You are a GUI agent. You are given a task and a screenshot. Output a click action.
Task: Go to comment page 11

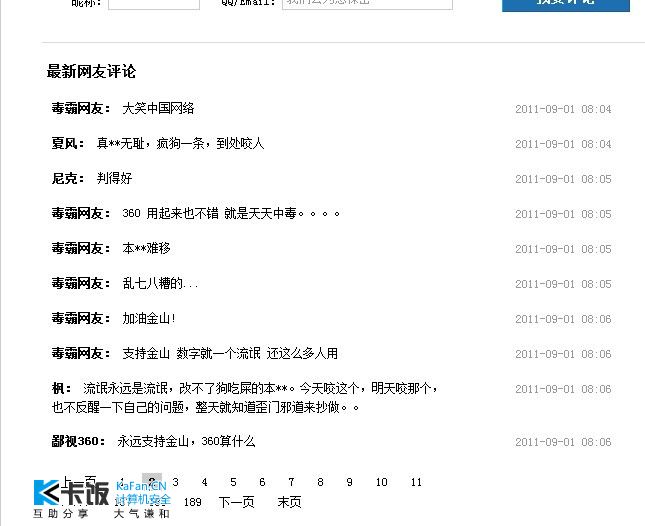pos(416,482)
